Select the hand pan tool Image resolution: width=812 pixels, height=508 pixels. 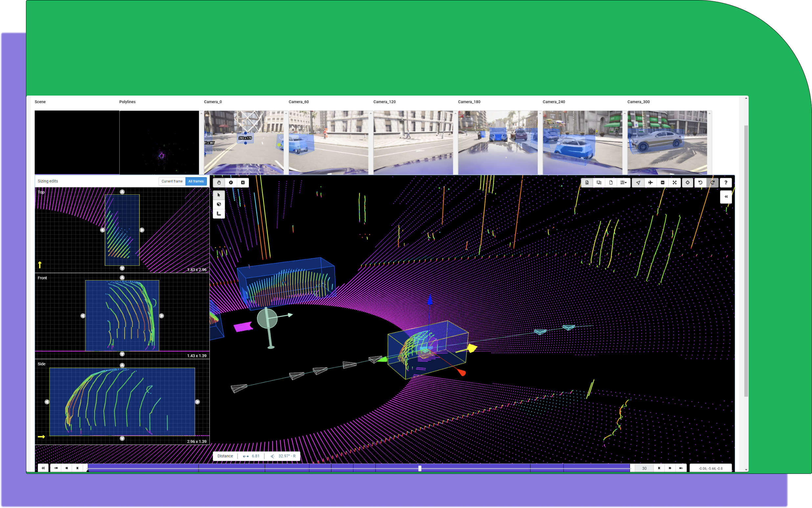219,183
